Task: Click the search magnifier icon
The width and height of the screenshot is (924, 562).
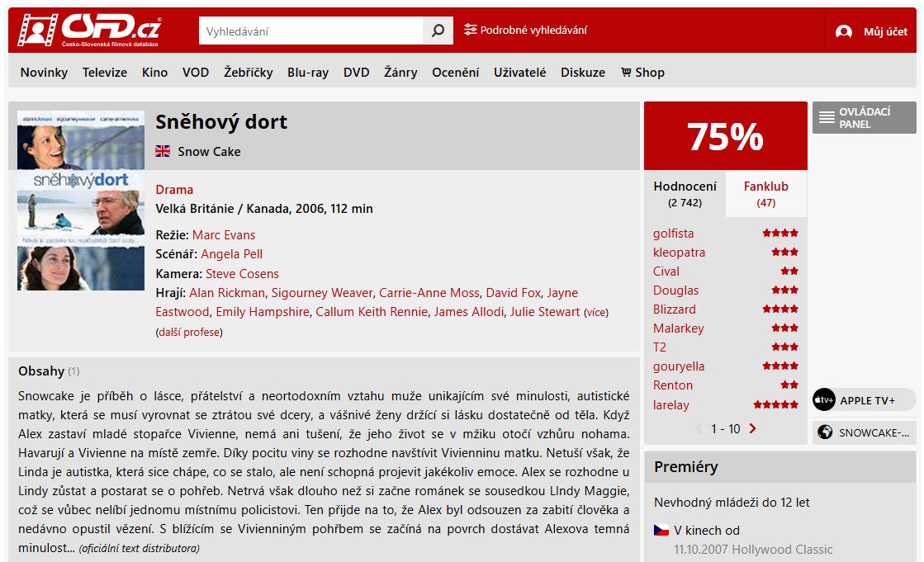Action: tap(438, 31)
